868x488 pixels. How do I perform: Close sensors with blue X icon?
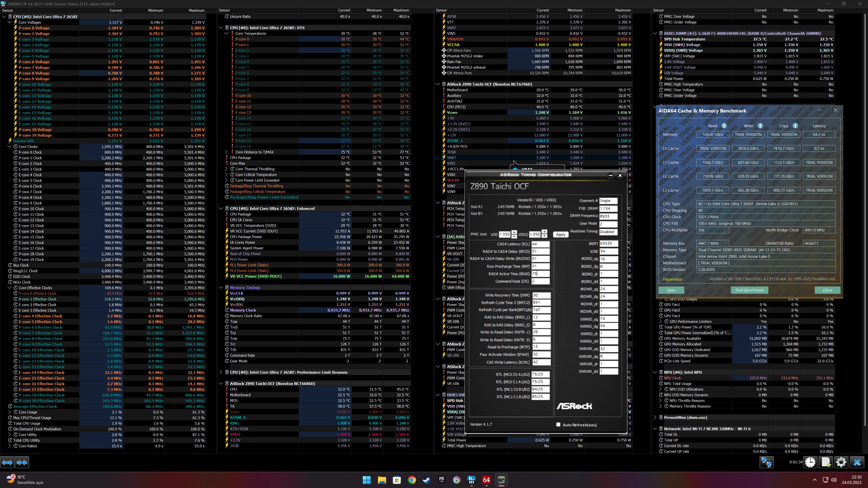[857, 462]
